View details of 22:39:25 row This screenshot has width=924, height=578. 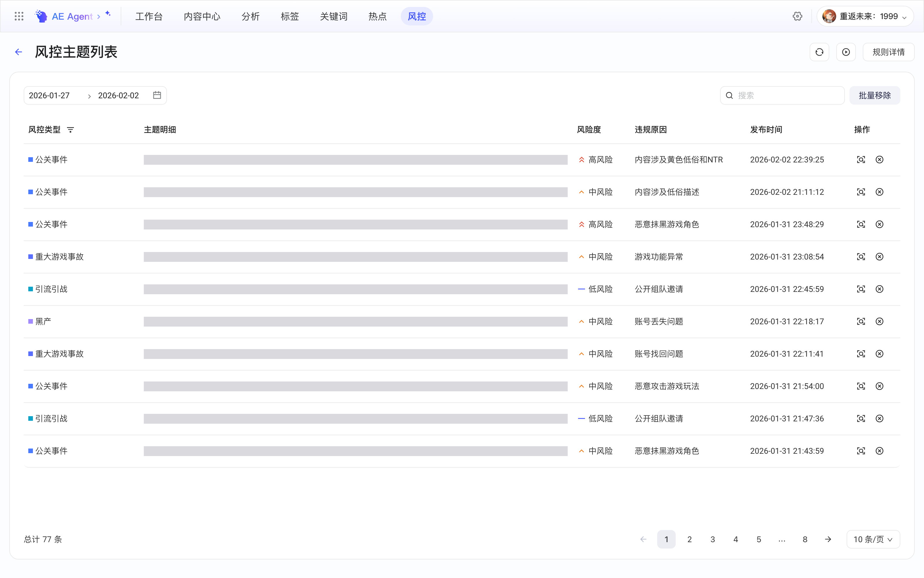click(861, 160)
